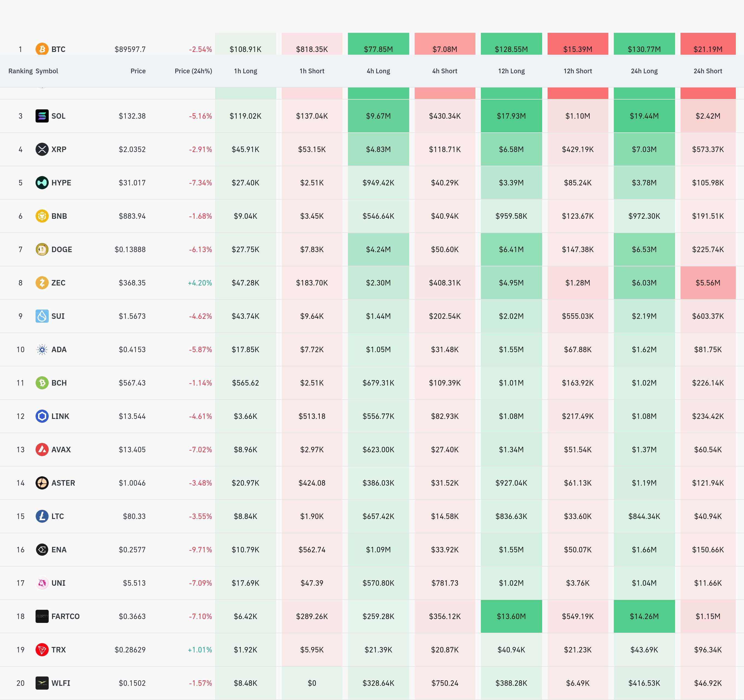
Task: Click the Zcash ZEC icon
Action: [42, 283]
